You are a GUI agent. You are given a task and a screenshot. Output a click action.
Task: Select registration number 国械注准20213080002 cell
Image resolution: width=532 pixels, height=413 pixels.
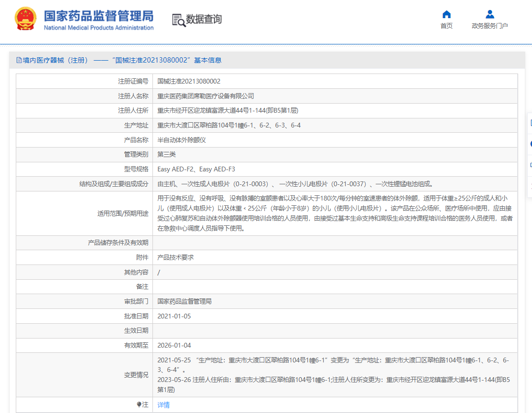189,81
